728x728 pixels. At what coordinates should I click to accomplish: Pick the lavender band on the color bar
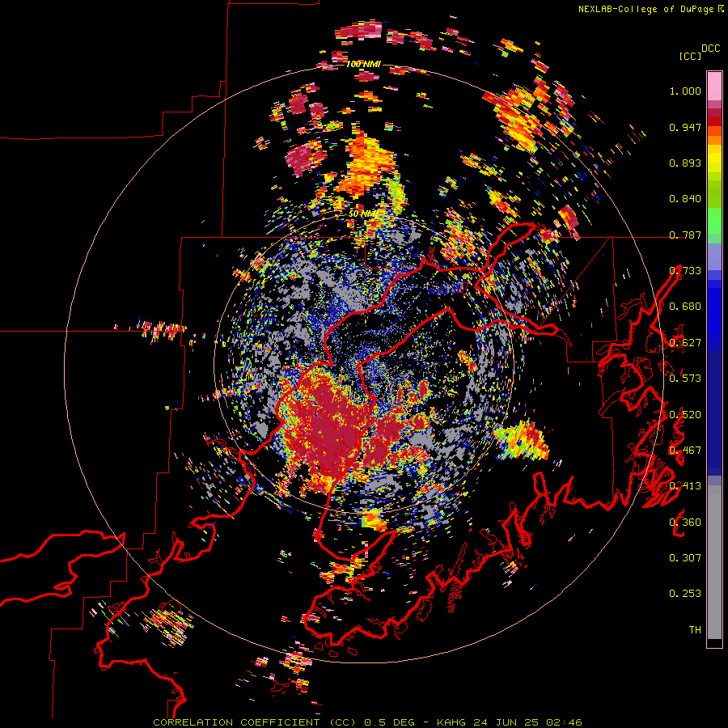[x=714, y=256]
